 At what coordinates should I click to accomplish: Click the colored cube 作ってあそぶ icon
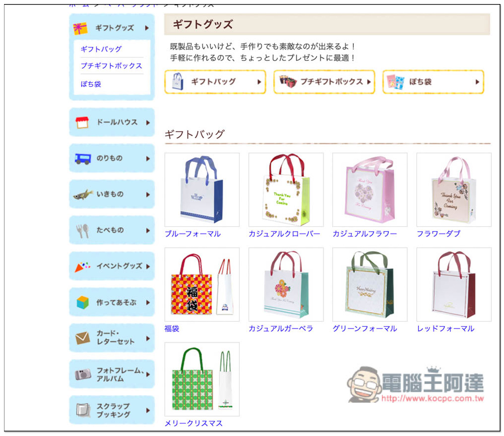[83, 302]
